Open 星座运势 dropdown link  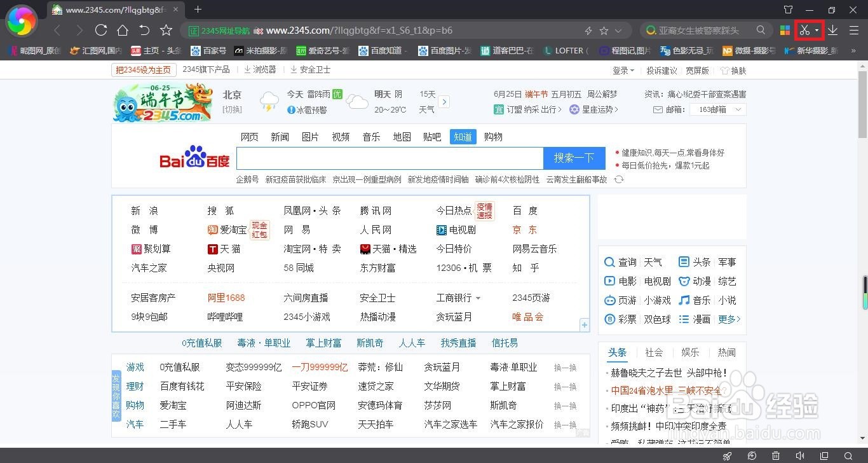(593, 109)
